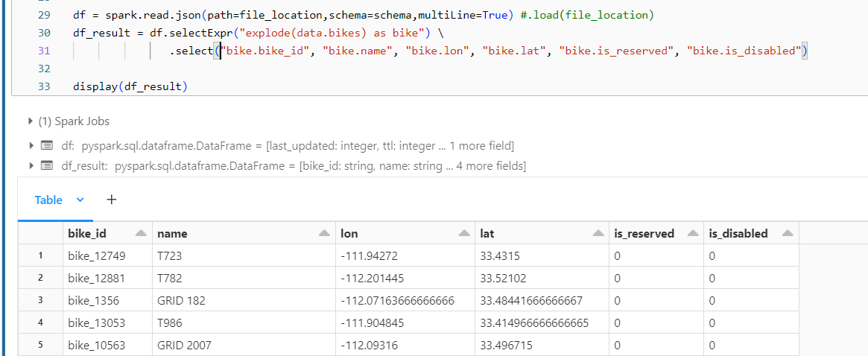Sort by the is_reserved column arrow
The image size is (868, 356).
(692, 234)
